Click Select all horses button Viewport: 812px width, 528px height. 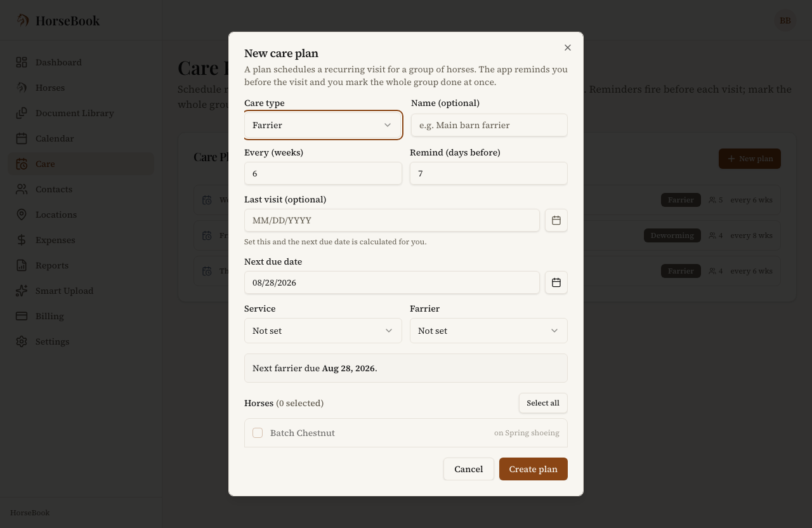click(x=543, y=403)
